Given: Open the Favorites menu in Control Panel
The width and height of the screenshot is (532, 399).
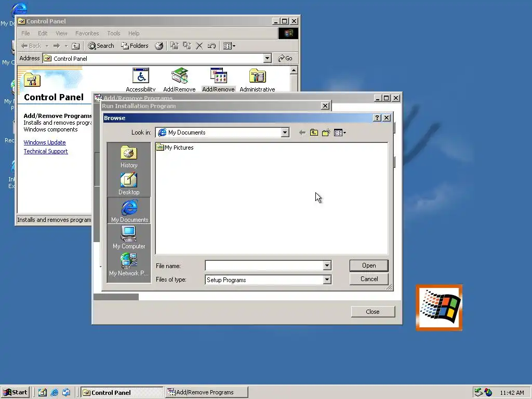Looking at the screenshot, I should (x=87, y=33).
